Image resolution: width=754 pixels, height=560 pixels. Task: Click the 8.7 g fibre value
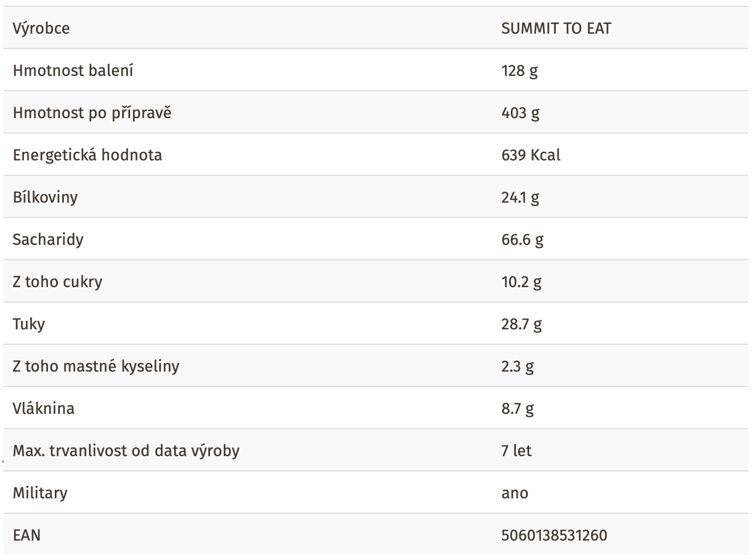[x=517, y=409]
